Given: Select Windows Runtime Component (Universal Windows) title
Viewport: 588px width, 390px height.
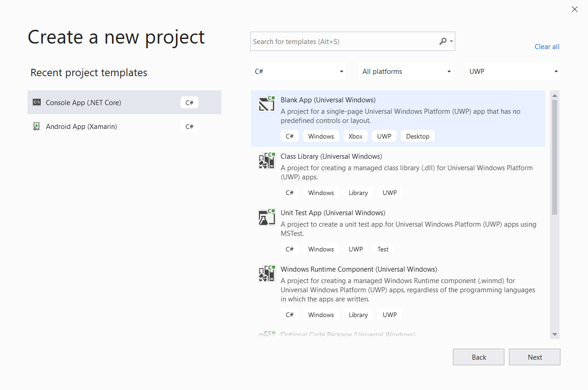Looking at the screenshot, I should (x=359, y=269).
